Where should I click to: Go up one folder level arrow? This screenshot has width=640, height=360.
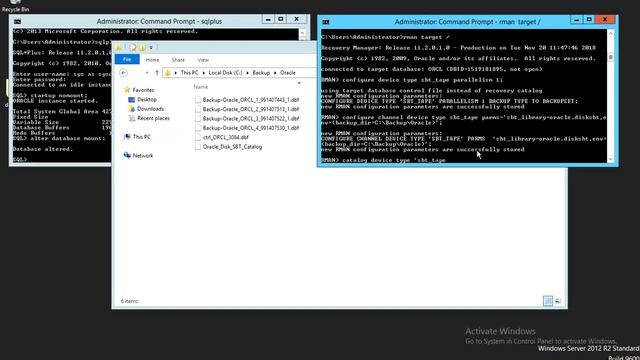tap(157, 73)
